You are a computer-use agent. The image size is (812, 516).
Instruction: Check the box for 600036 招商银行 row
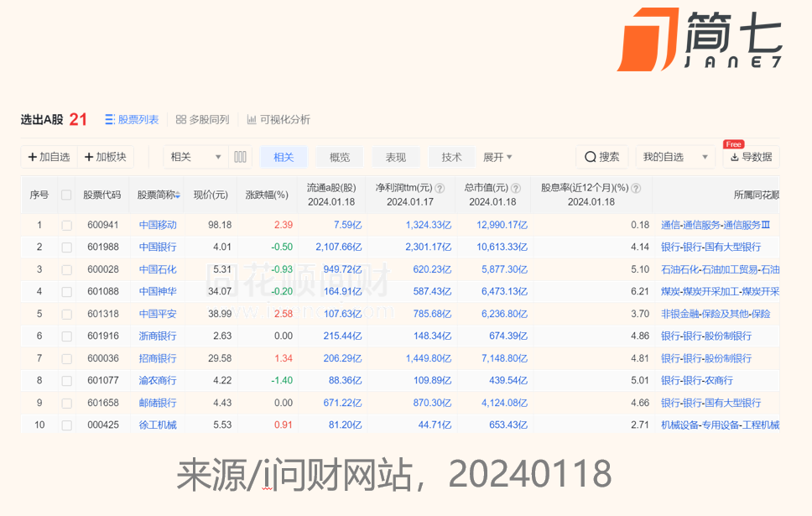click(x=67, y=359)
